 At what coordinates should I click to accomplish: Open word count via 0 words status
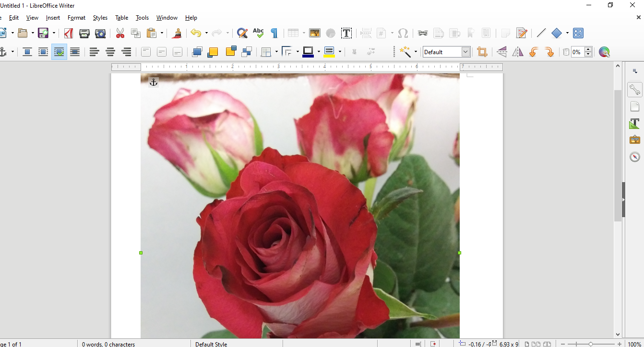tap(108, 344)
